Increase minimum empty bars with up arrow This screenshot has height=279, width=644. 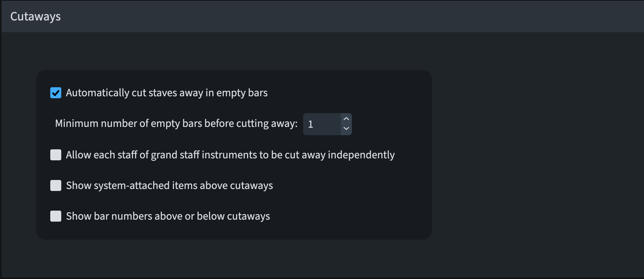[346, 119]
